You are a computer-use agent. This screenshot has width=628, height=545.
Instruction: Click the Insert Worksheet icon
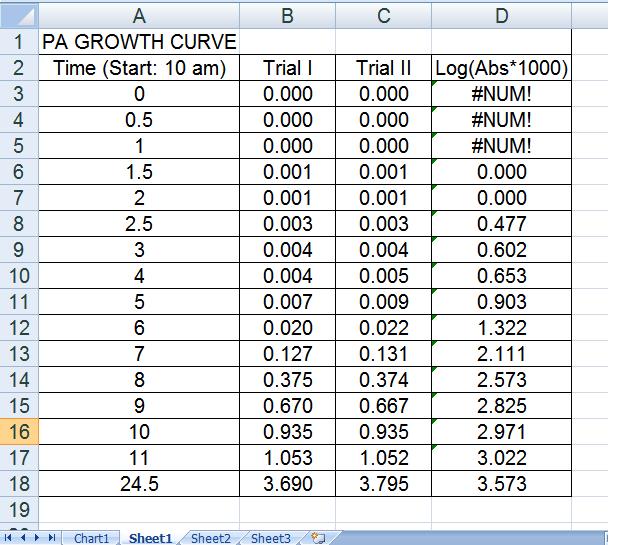click(x=319, y=538)
